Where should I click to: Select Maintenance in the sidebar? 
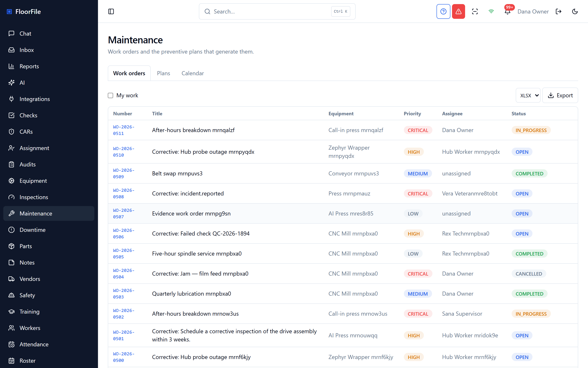pyautogui.click(x=49, y=213)
